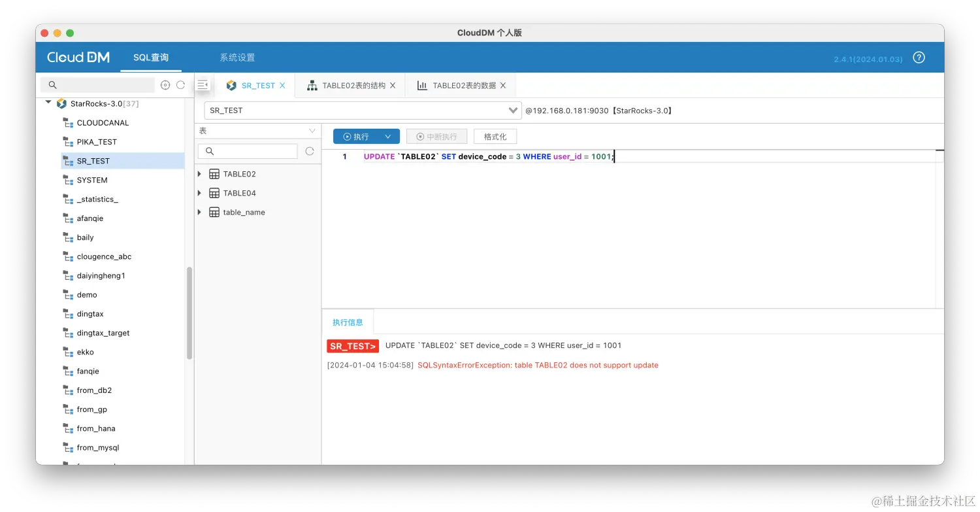
Task: Click the afanqie database icon
Action: [68, 218]
